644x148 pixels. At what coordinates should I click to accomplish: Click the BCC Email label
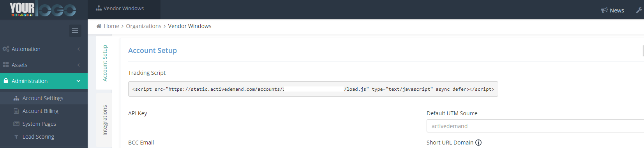[141, 143]
